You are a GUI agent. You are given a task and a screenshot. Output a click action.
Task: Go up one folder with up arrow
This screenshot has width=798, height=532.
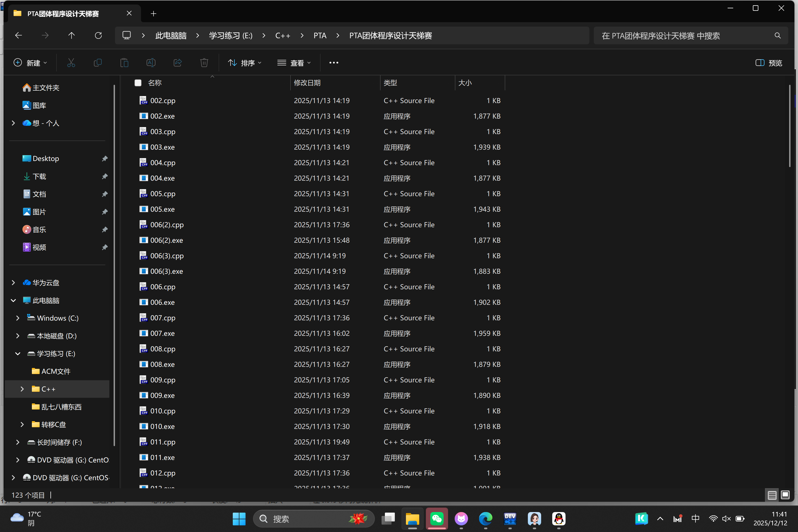[71, 36]
